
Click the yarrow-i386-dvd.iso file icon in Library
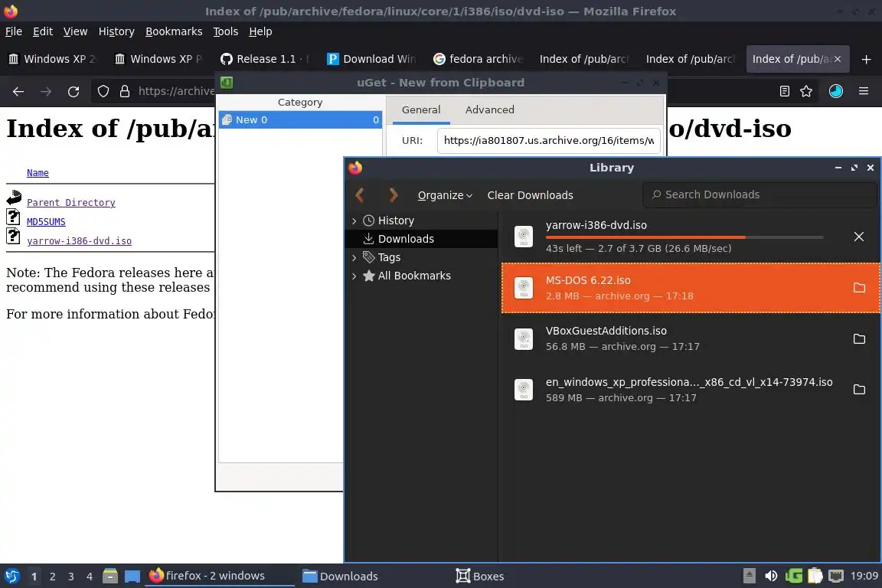[524, 237]
